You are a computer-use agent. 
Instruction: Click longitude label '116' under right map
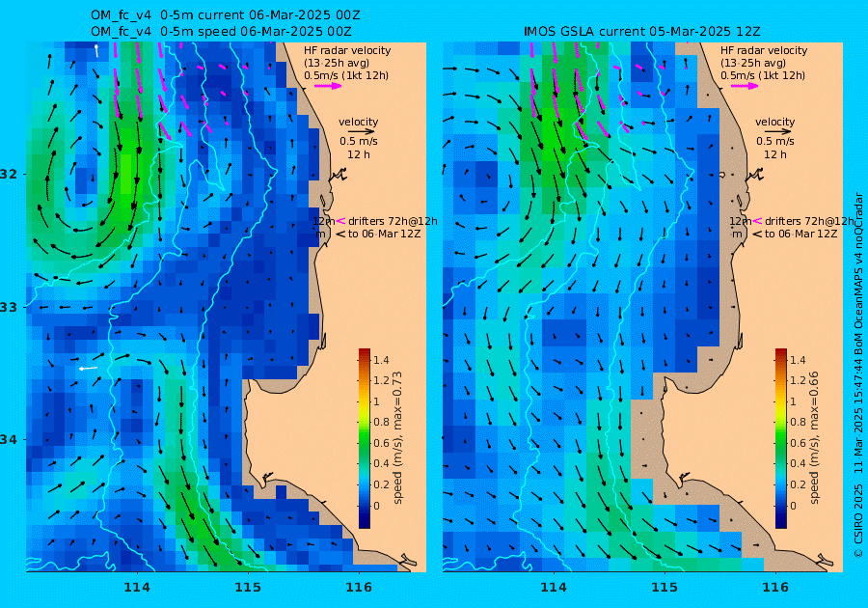(775, 587)
